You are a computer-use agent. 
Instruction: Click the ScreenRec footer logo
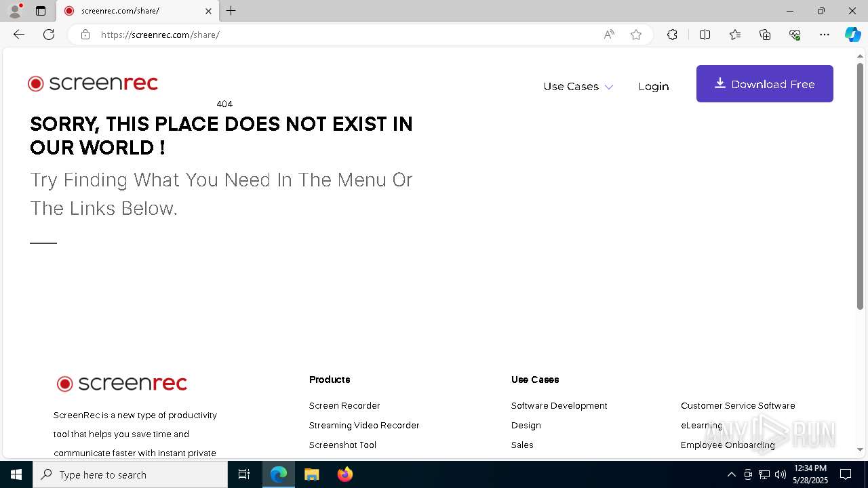coord(122,384)
